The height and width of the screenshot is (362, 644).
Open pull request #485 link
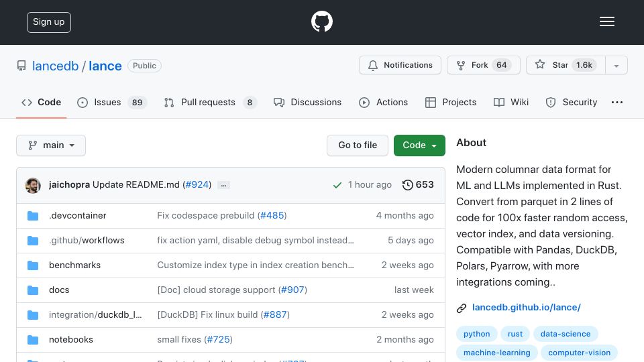click(x=272, y=215)
